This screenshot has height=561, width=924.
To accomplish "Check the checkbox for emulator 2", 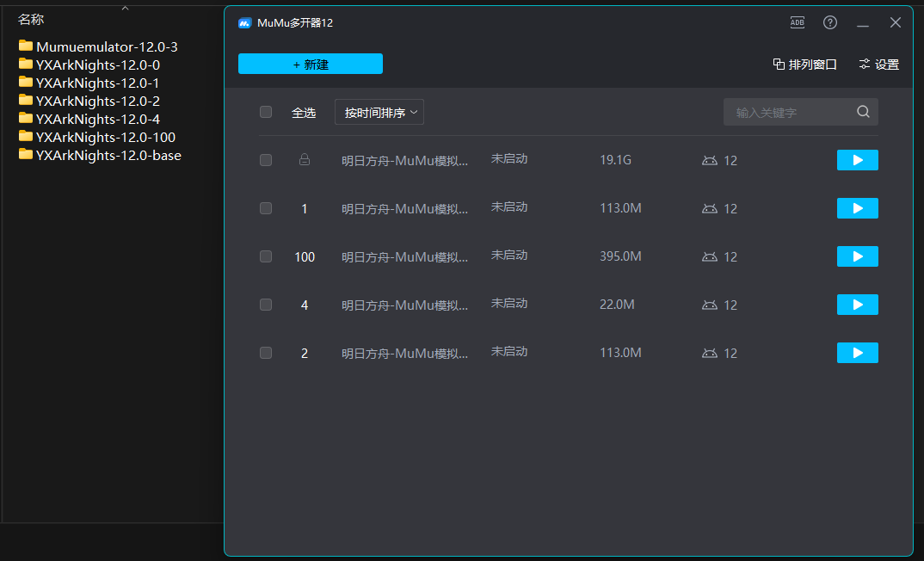I will pyautogui.click(x=266, y=353).
